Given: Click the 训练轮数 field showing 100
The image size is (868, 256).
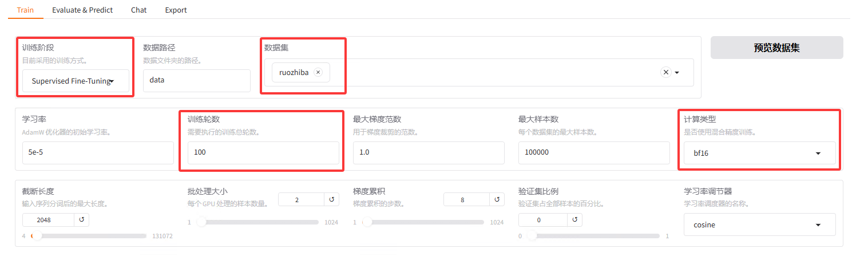Looking at the screenshot, I should click(x=263, y=153).
